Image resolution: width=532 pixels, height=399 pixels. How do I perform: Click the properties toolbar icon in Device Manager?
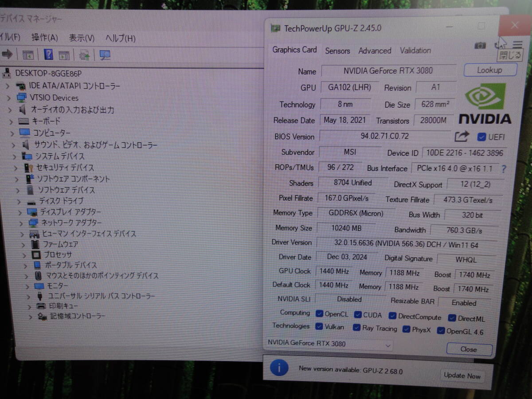point(28,55)
